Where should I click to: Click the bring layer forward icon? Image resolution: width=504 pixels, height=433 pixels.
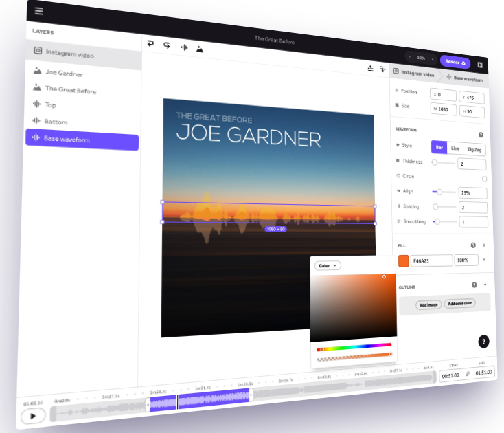coord(370,68)
